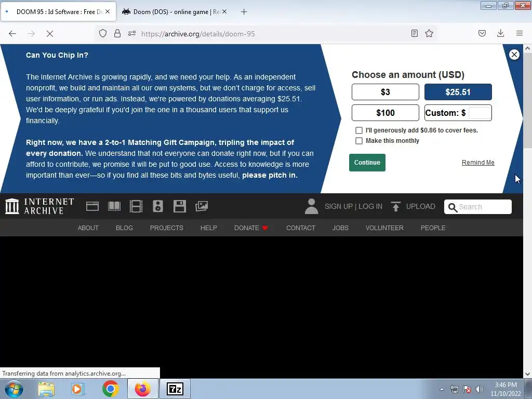The width and height of the screenshot is (532, 399).
Task: Click the LOG IN link
Action: 370,206
